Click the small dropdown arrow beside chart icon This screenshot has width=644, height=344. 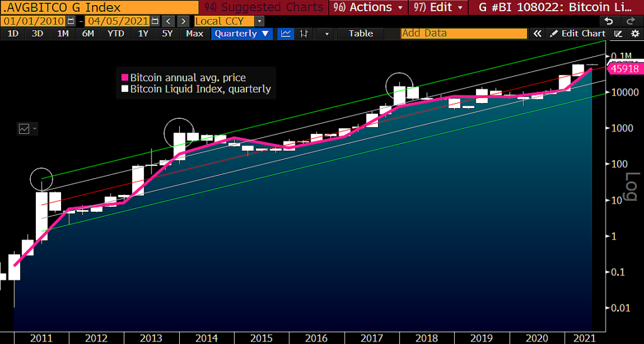tap(34, 129)
